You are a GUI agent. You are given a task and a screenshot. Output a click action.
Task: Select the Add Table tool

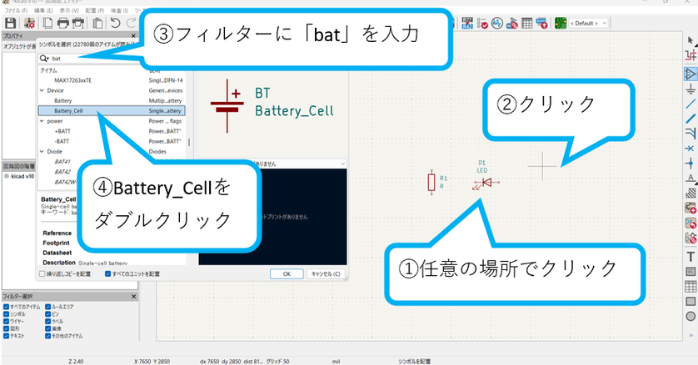[x=690, y=286]
